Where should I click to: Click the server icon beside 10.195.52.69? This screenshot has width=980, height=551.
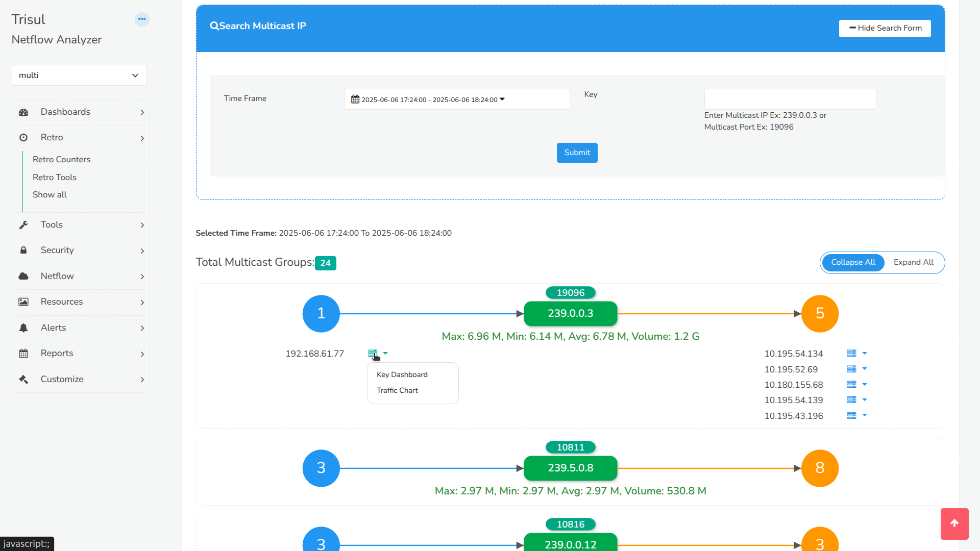851,369
